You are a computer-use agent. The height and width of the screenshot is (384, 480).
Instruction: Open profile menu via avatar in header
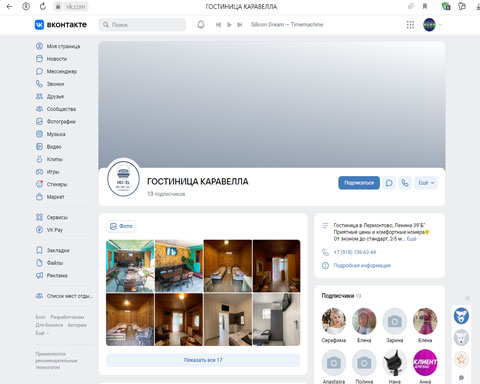pyautogui.click(x=429, y=25)
